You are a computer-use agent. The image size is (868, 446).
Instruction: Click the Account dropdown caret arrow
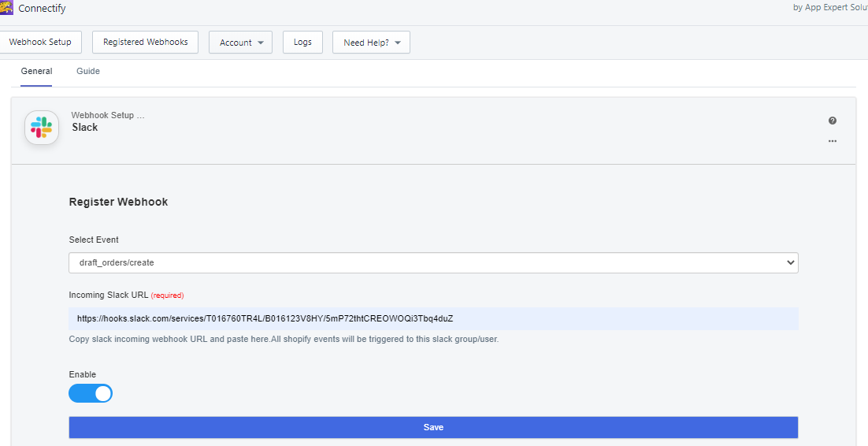pos(261,43)
